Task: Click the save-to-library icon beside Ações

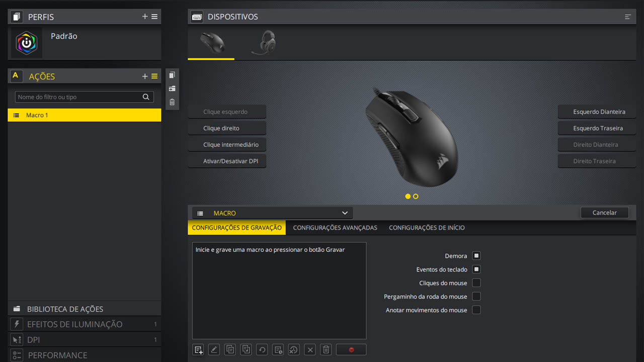Action: 172,88
